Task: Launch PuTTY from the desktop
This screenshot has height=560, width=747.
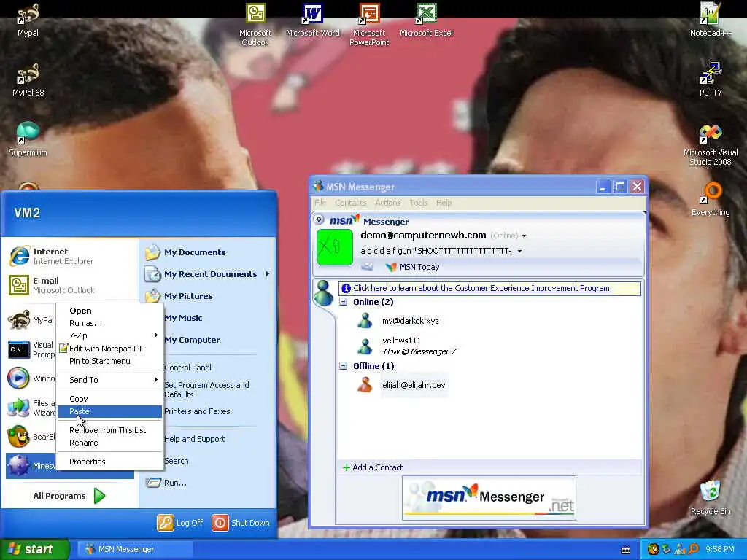Action: pos(711,79)
